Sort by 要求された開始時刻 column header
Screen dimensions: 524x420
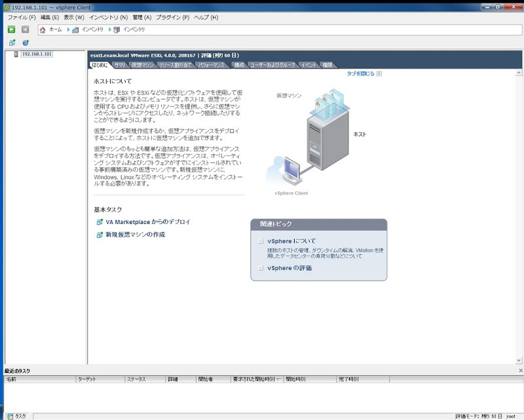pyautogui.click(x=257, y=379)
